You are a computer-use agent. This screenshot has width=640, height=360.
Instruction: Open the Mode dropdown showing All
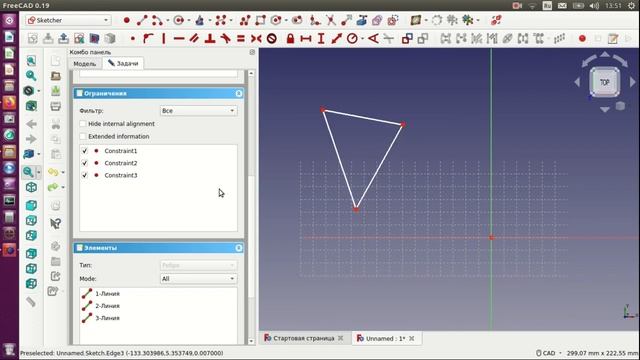[198, 279]
